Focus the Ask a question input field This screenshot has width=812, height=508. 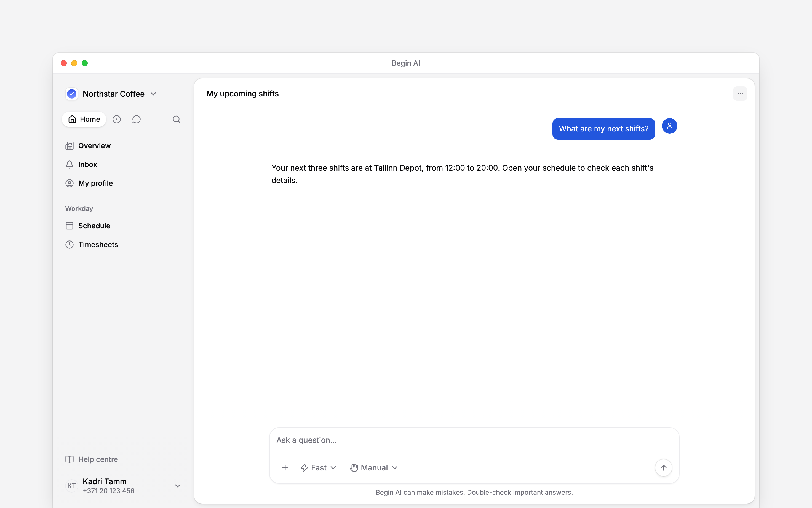point(474,440)
